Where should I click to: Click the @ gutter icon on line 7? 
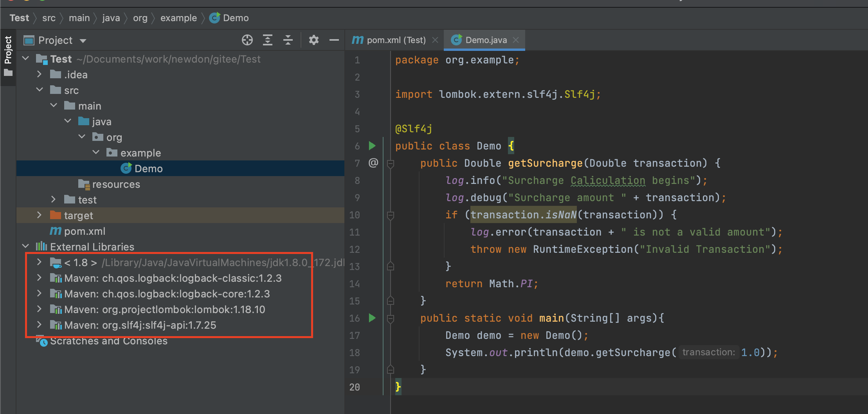(373, 163)
